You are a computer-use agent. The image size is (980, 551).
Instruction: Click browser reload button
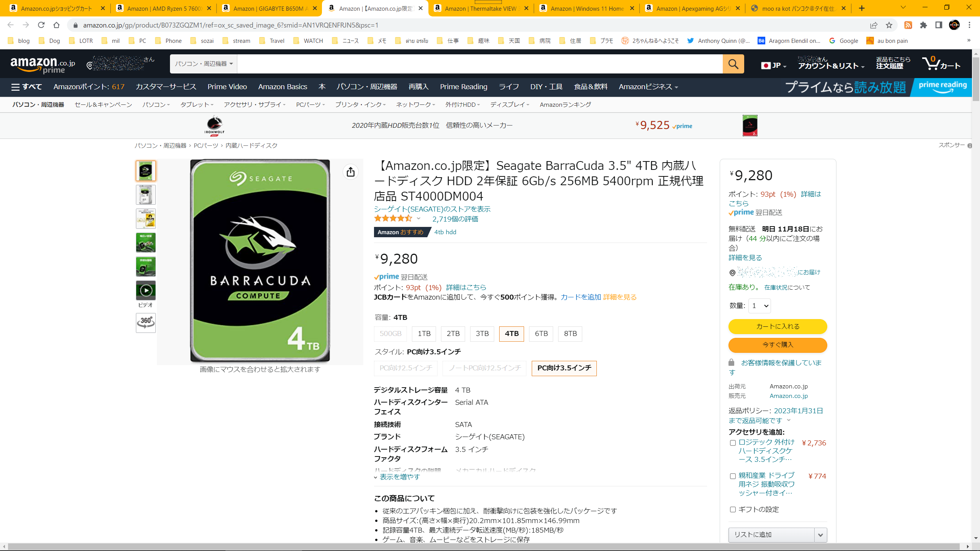[x=41, y=25]
